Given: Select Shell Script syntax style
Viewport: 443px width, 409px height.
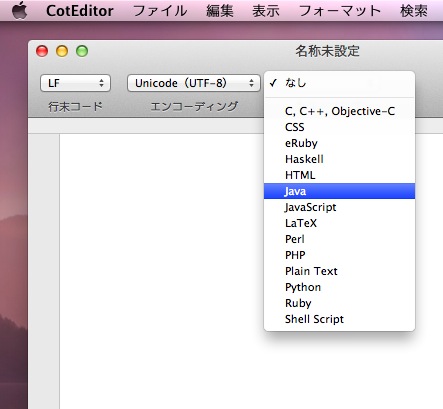Looking at the screenshot, I should click(339, 319).
